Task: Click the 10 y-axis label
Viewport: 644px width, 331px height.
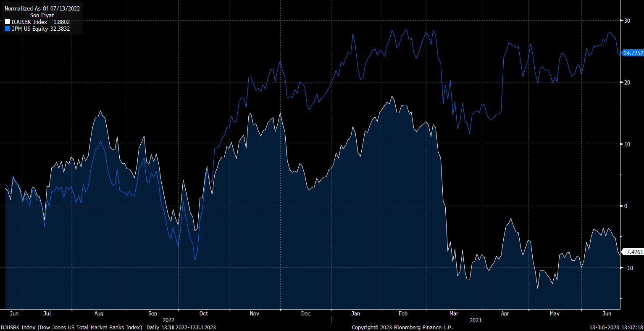Action: point(627,144)
